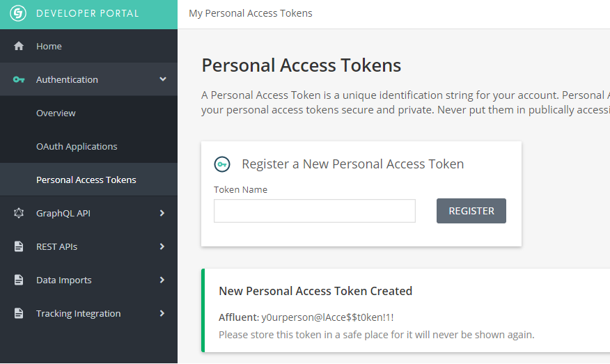Click the REGISTER button
Screen dimensions: 610x364
471,211
